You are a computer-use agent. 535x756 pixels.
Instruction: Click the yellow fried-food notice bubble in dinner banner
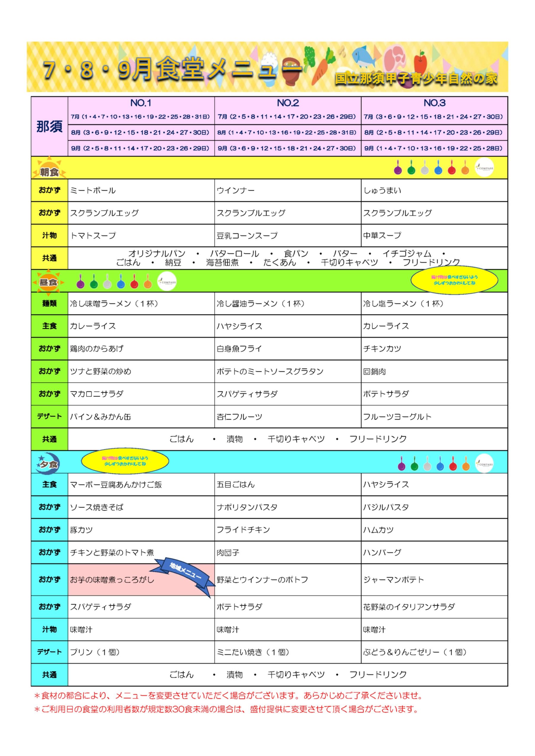125,461
